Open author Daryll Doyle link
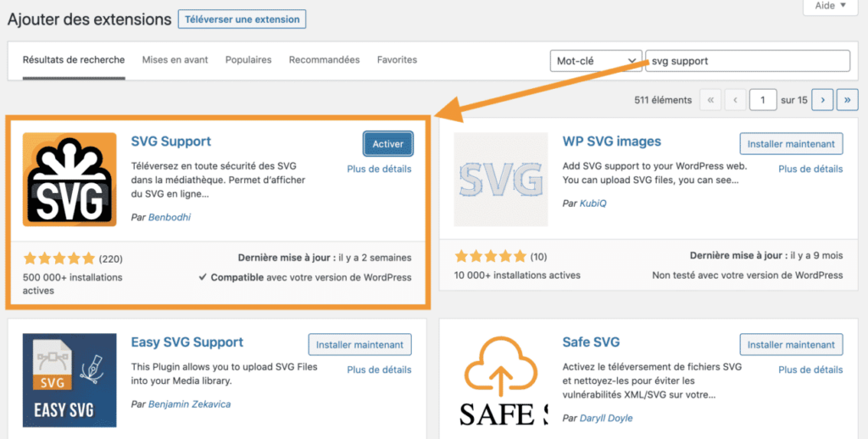 pos(606,418)
